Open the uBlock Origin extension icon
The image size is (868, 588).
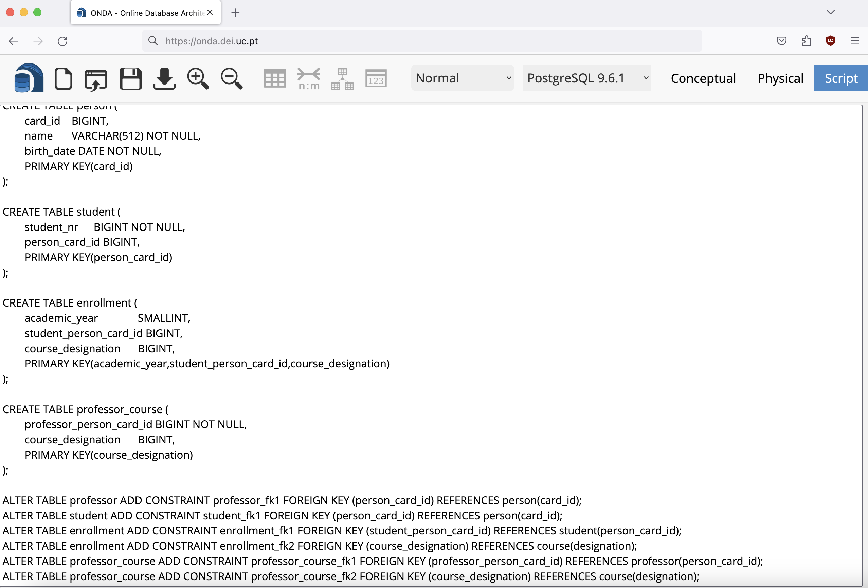coord(830,41)
